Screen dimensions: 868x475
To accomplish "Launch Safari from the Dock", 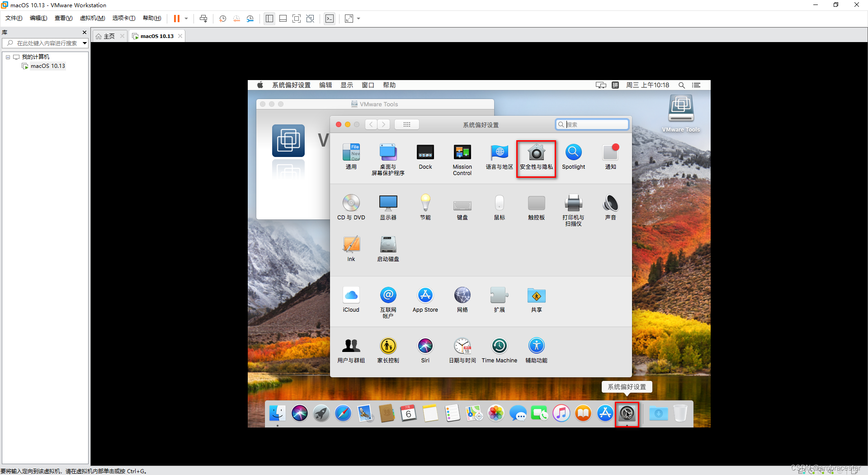I will 343,413.
